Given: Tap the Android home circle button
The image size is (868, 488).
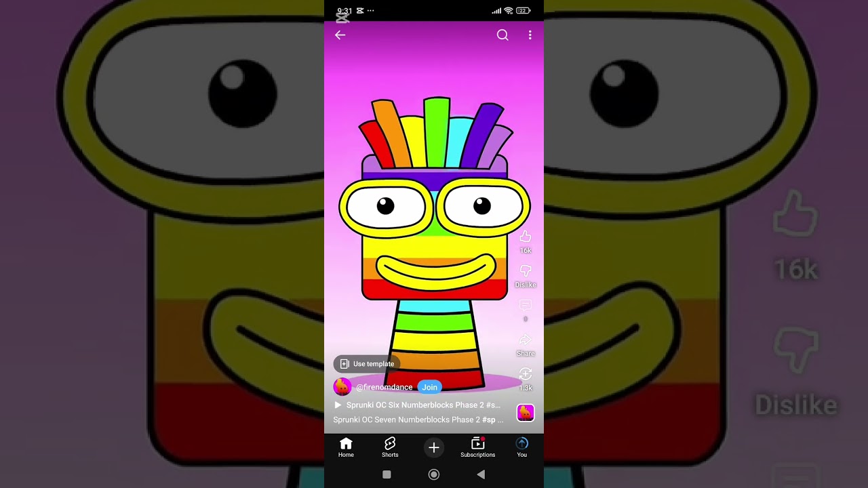Looking at the screenshot, I should click(x=434, y=474).
